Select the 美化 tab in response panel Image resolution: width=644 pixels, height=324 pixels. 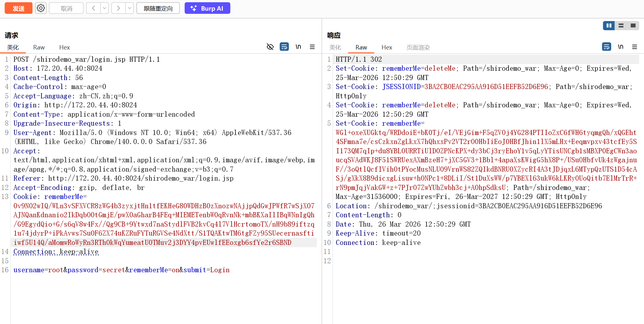[x=335, y=47]
